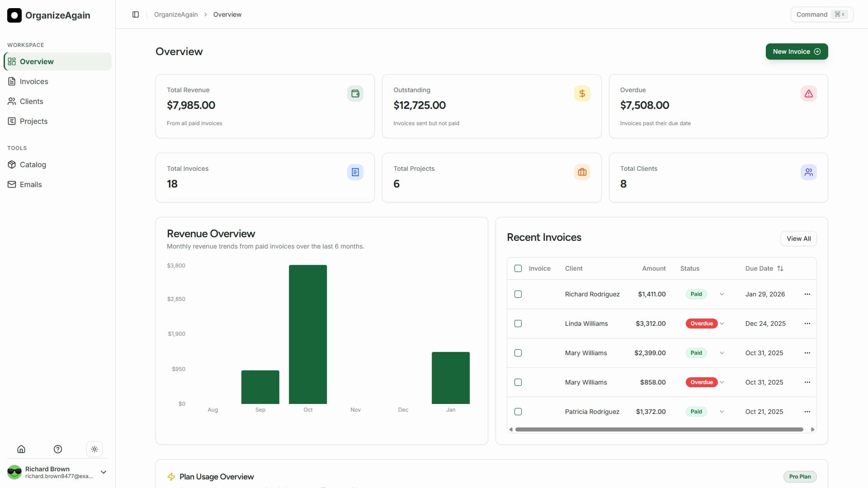Select the Richard Rodriguez invoice checkbox
The width and height of the screenshot is (868, 488).
518,294
